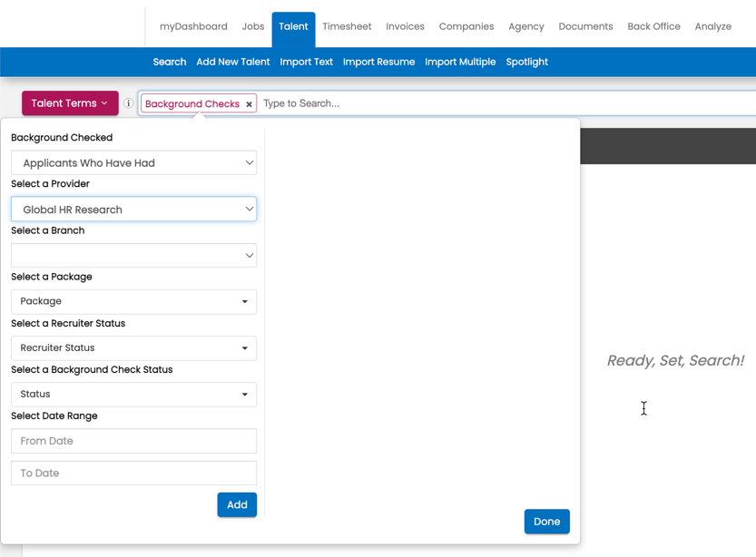
Task: Click the To Date field
Action: click(133, 474)
